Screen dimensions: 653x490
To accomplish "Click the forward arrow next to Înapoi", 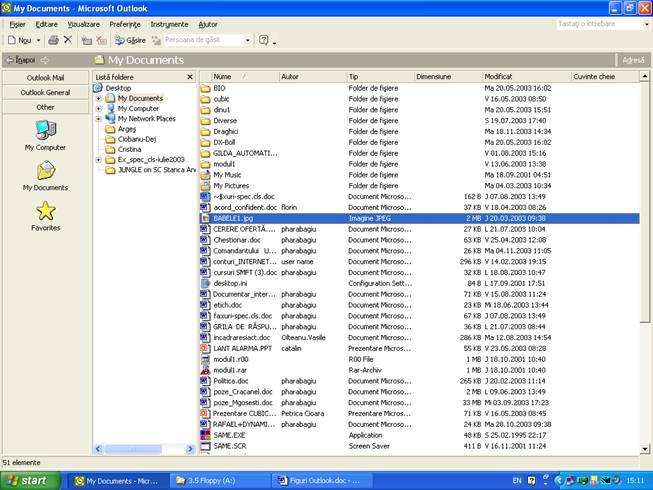I will point(45,60).
